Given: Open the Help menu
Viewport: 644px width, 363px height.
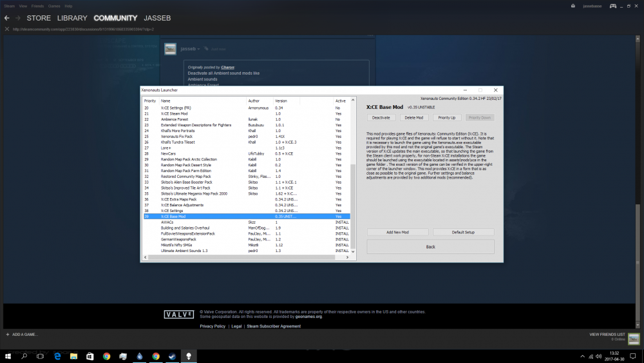Looking at the screenshot, I should (69, 6).
